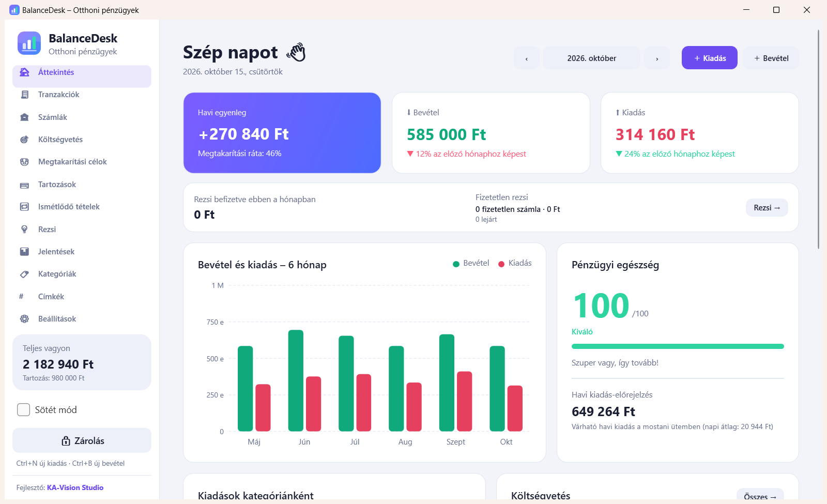This screenshot has height=504, width=827.
Task: Add new expense with Kiadás button
Action: [x=710, y=58]
